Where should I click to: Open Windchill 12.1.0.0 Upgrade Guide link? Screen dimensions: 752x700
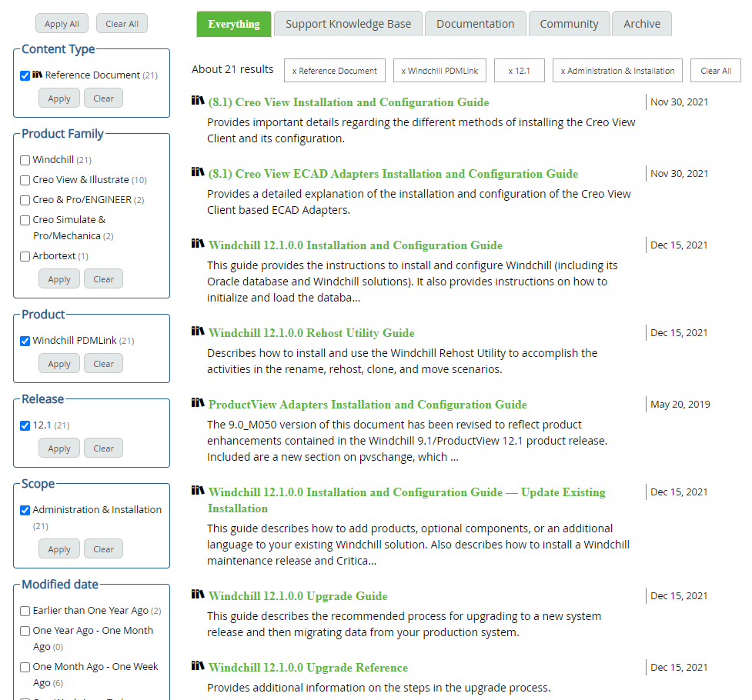(x=298, y=596)
